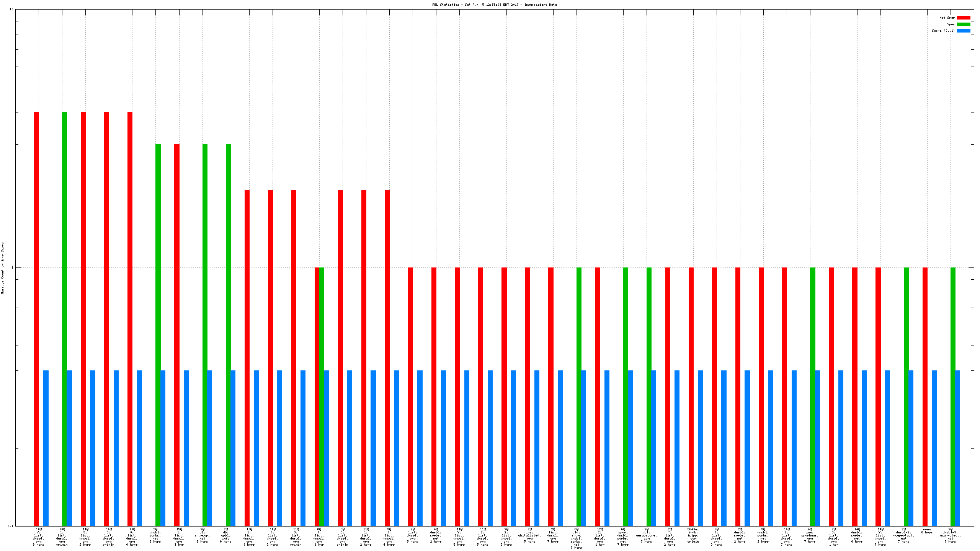Click the 'Score (0..1)' legend text
Viewport: 980px width, 551px height.
pos(943,31)
